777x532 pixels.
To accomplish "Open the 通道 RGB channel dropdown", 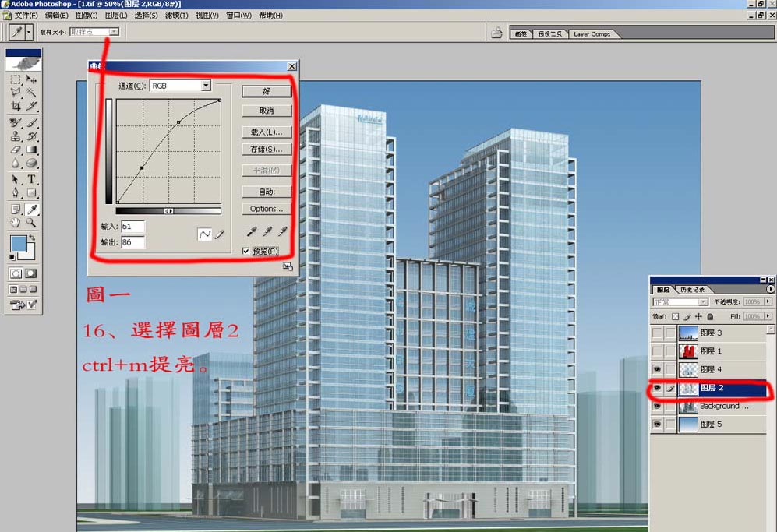I will point(206,86).
